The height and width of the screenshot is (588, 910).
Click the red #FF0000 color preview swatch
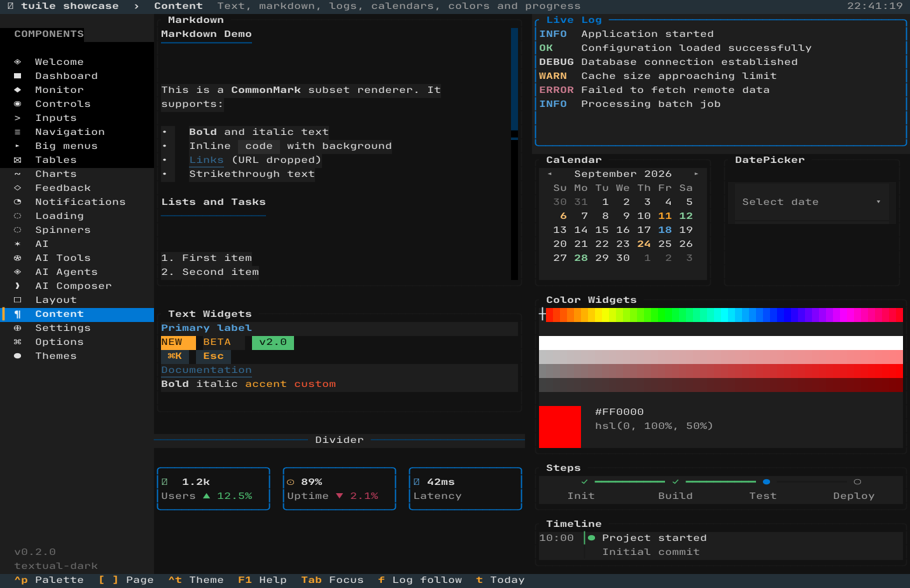(x=560, y=426)
